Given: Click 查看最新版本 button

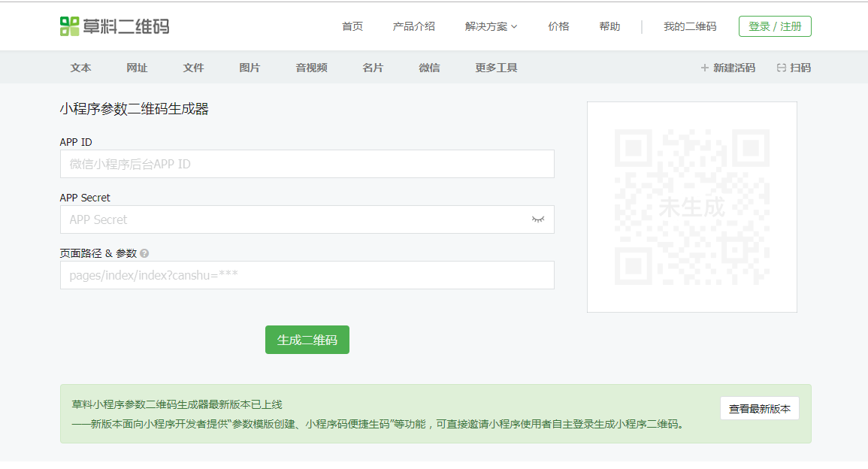Looking at the screenshot, I should 760,409.
